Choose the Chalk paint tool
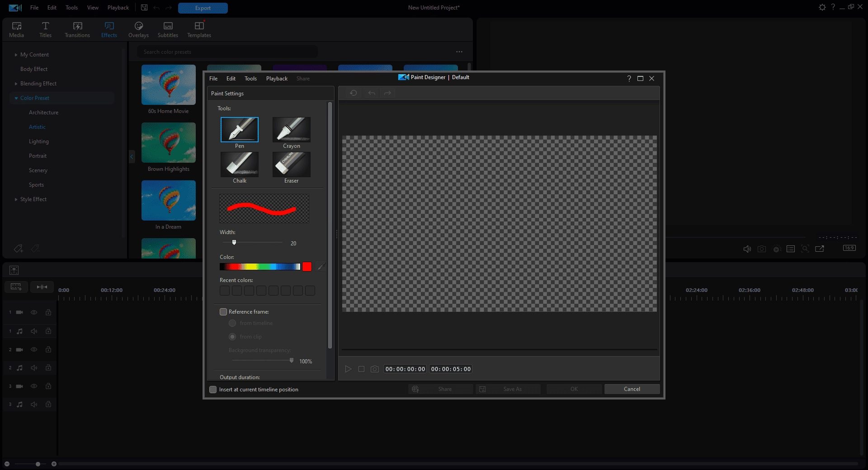The width and height of the screenshot is (868, 470). (x=240, y=164)
